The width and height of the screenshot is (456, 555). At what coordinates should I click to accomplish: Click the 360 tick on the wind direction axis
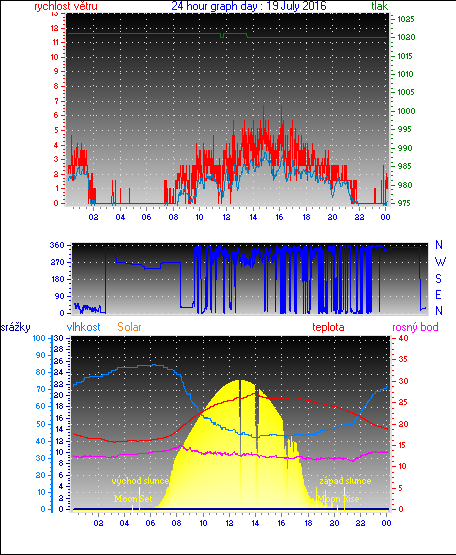[x=57, y=245]
